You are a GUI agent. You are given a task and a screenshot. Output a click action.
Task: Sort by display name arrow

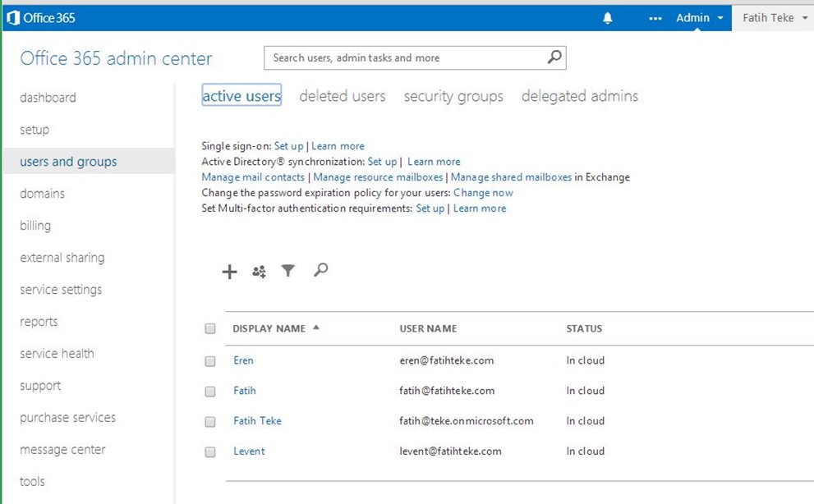316,328
